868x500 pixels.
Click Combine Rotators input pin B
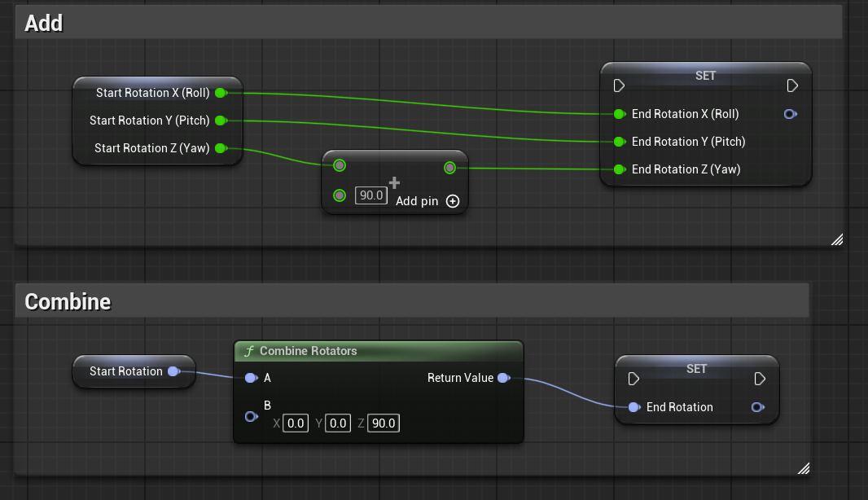point(252,416)
